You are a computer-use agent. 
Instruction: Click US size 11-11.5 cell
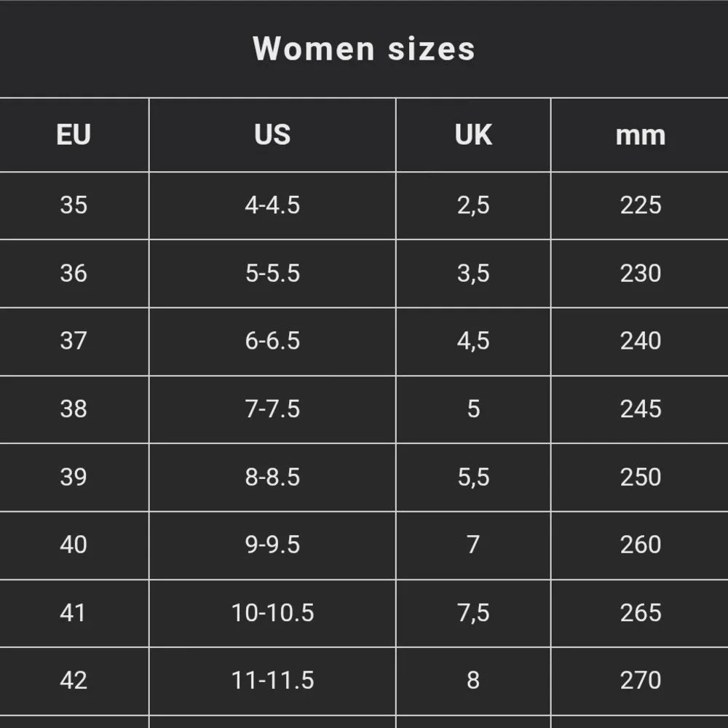coord(272,681)
